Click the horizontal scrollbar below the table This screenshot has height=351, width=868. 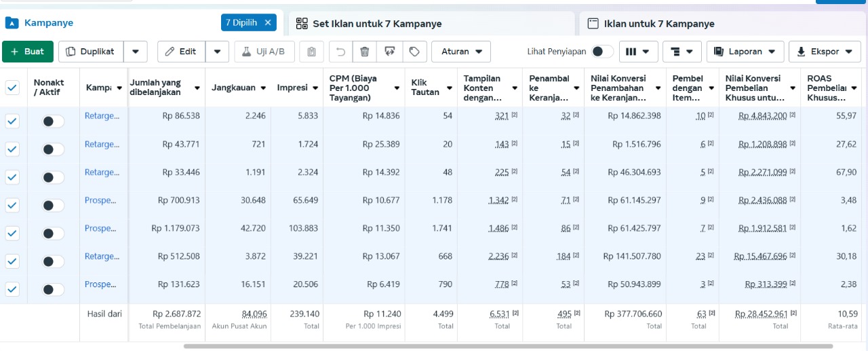509,346
